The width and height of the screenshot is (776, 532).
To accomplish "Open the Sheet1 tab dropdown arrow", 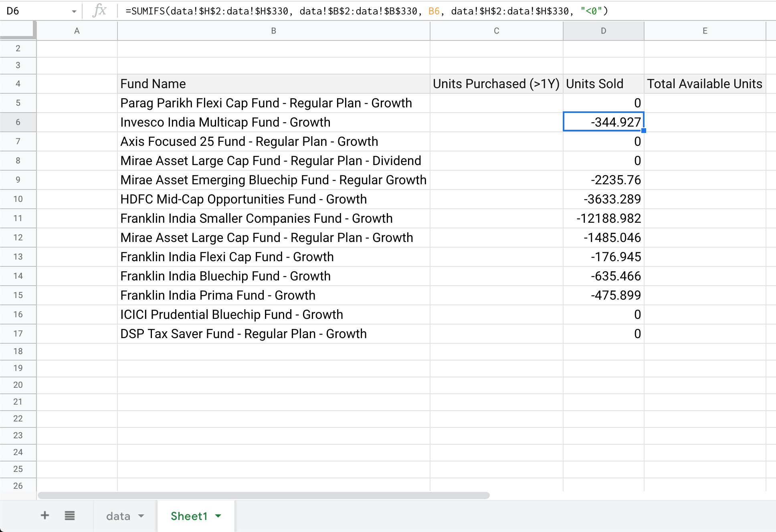I will coord(218,516).
